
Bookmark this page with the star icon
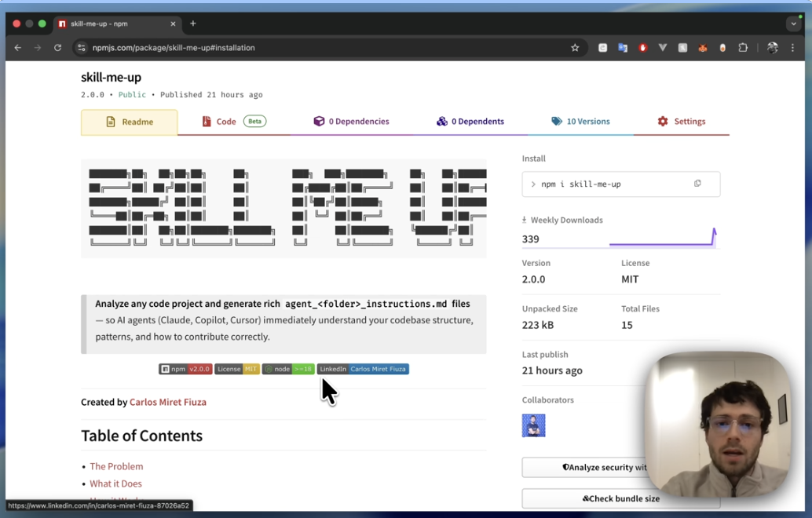pos(575,48)
